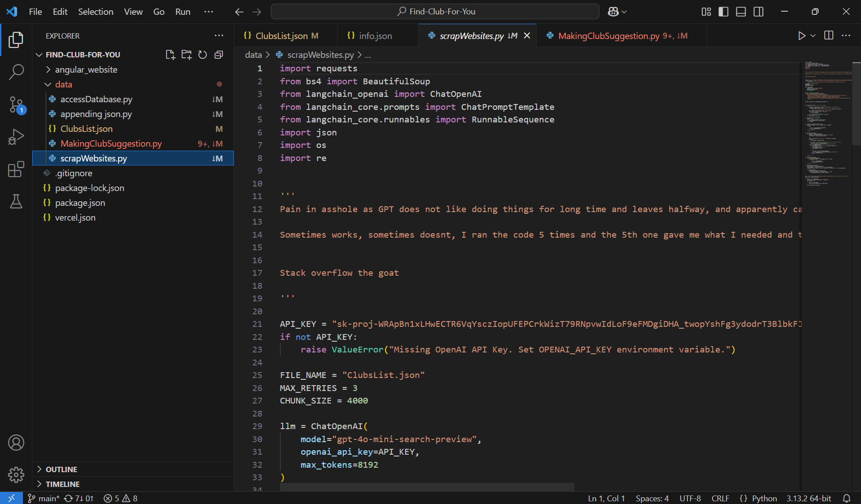861x504 pixels.
Task: Open the run options dropdown arrow
Action: pyautogui.click(x=813, y=36)
